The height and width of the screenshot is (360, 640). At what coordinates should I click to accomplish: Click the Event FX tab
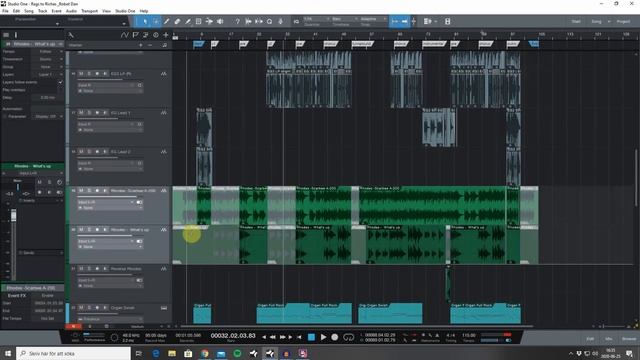pos(17,296)
